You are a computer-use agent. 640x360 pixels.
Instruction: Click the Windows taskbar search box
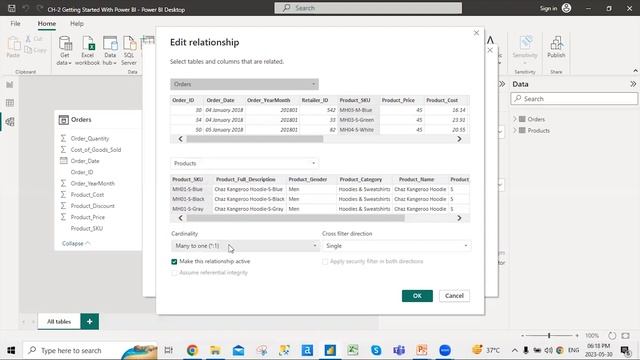coord(90,350)
